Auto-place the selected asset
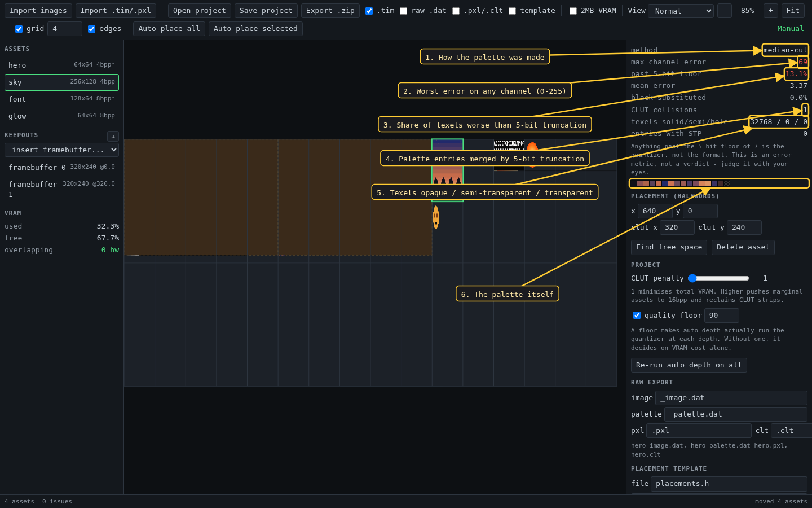Image resolution: width=812 pixels, height=508 pixels. 255,29
